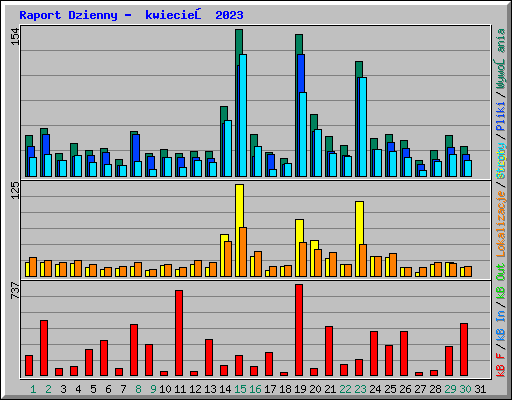Click the chart title 'Raport Dzienny - kwiecień 2023'
The height and width of the screenshot is (400, 512).
click(131, 15)
